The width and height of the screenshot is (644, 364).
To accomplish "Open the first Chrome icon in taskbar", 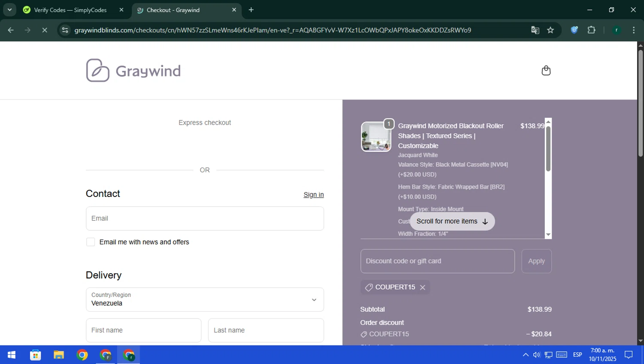I will pos(82,355).
